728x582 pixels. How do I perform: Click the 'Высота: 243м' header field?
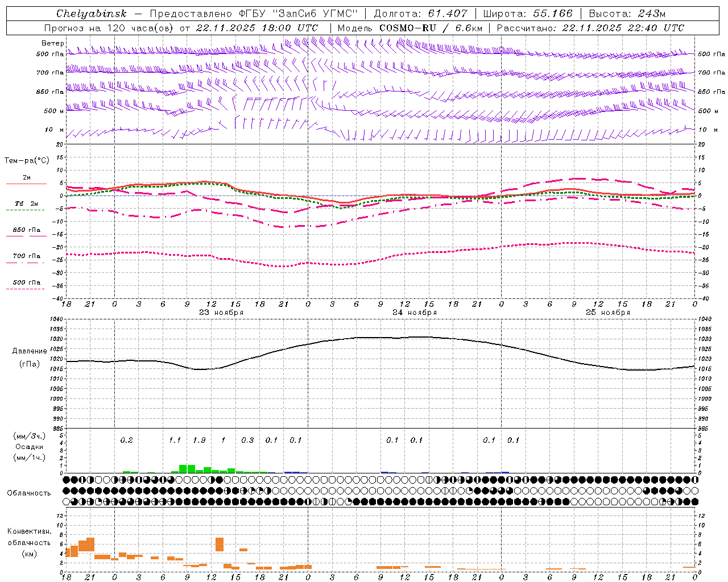627,14
